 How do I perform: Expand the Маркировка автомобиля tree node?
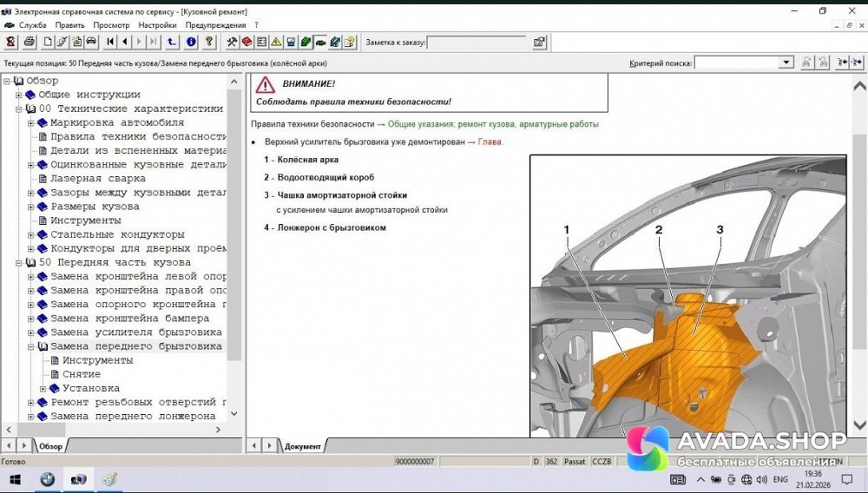[x=30, y=122]
